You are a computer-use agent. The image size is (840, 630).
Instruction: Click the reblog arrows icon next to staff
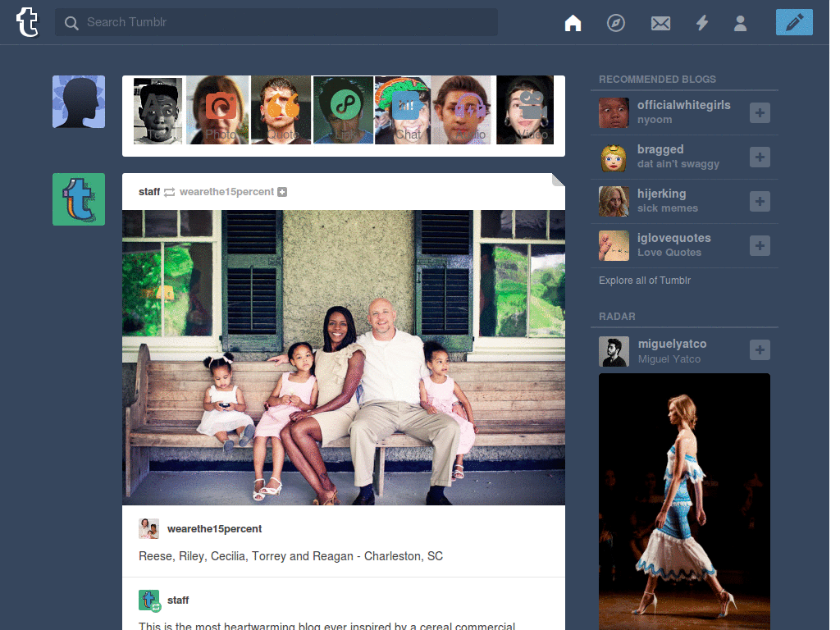pos(169,192)
